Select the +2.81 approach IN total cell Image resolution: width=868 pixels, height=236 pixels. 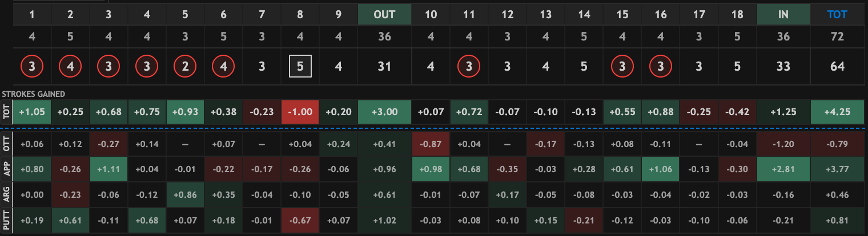[x=783, y=169]
